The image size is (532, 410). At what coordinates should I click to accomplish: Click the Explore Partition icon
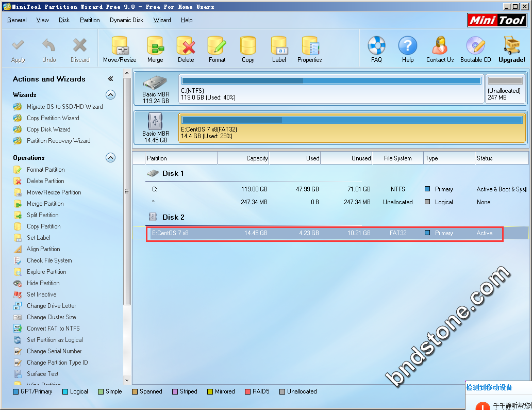[x=18, y=272]
